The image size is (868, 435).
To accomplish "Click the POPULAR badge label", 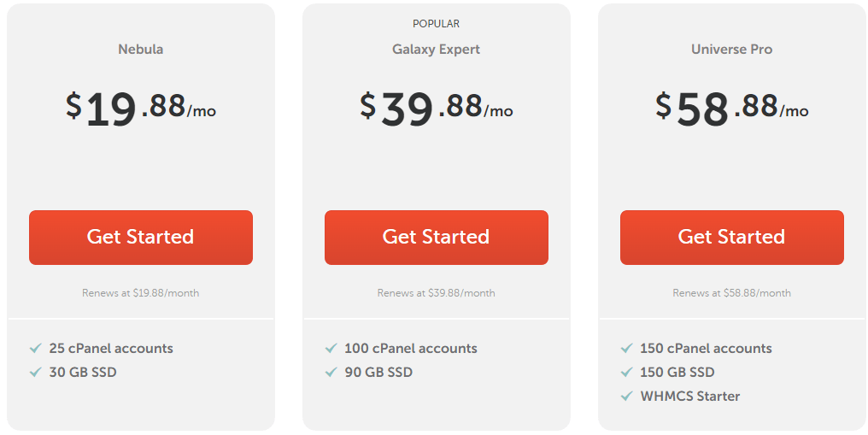I will click(x=437, y=24).
